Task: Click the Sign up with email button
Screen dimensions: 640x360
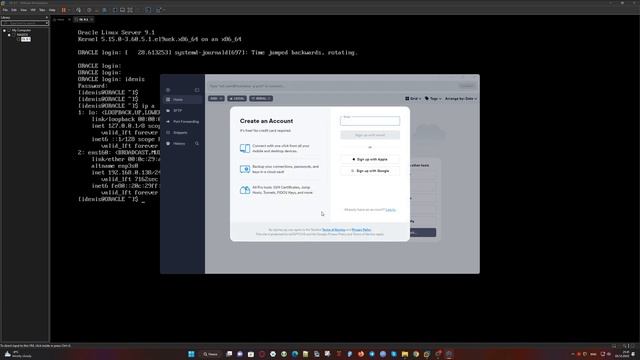Action: tap(370, 135)
